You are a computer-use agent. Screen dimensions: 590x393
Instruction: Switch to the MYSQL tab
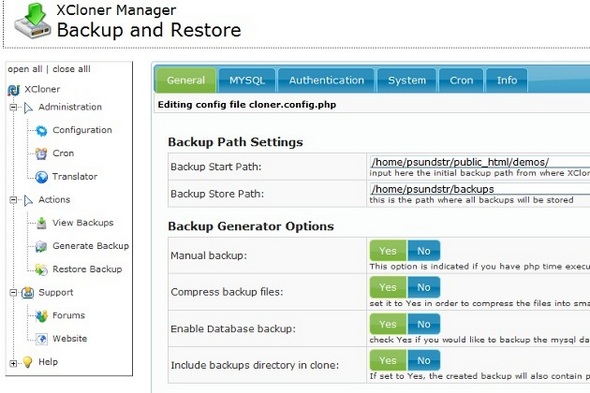[x=247, y=80]
